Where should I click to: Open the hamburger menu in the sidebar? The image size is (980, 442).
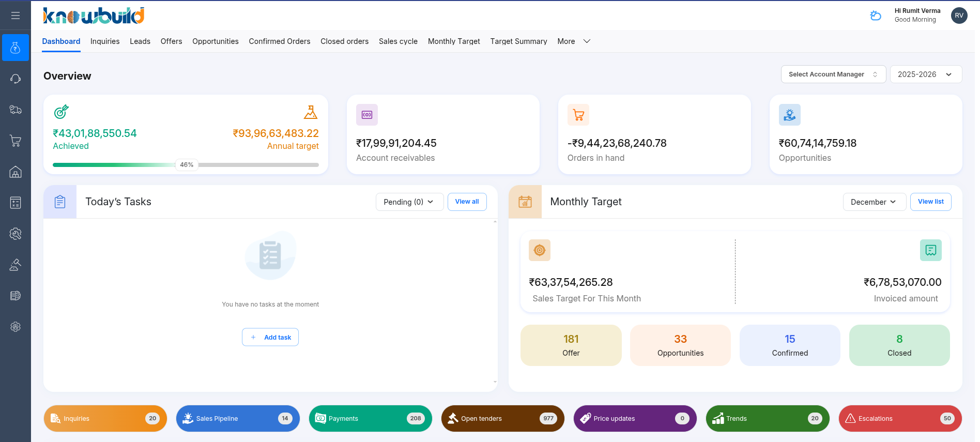(x=16, y=16)
